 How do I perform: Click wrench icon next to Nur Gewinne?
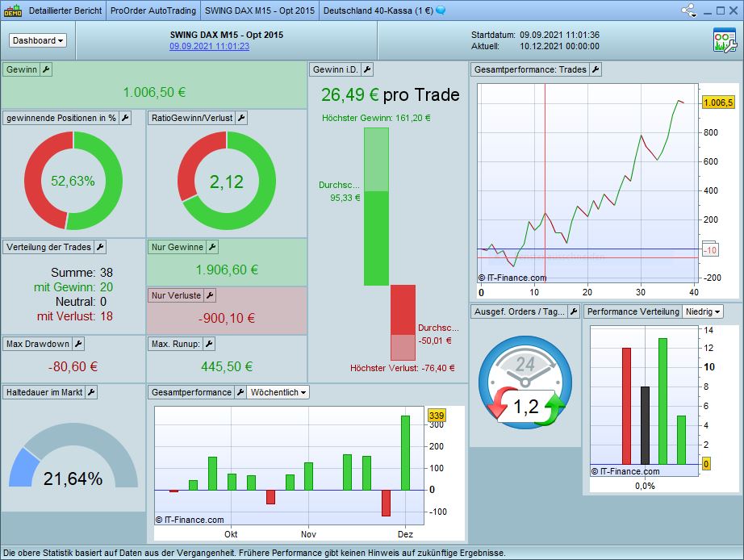[212, 247]
